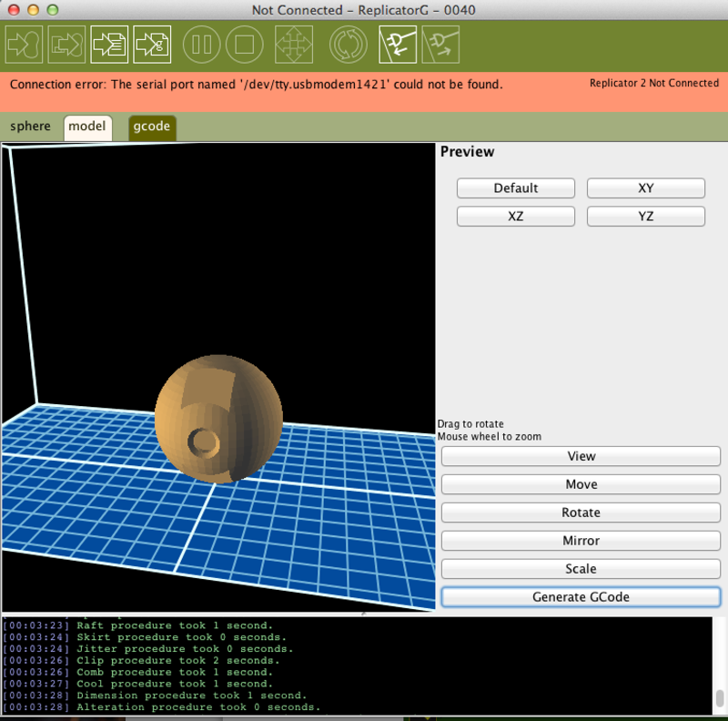Open the control panel arrows icon

coord(294,45)
